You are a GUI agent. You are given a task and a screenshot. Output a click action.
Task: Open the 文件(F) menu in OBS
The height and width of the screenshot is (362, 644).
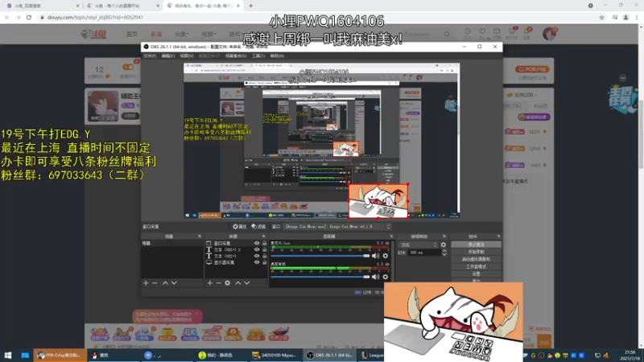(x=150, y=56)
